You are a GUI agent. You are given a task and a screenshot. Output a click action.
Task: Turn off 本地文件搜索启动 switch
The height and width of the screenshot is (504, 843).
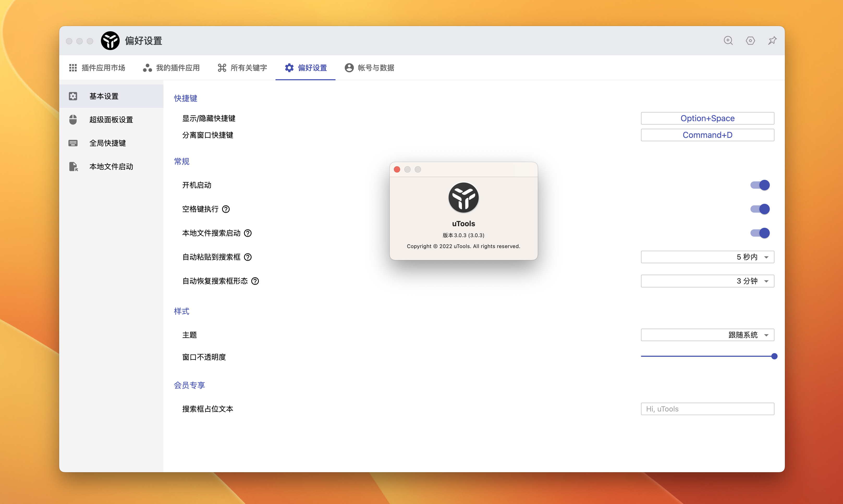tap(760, 233)
